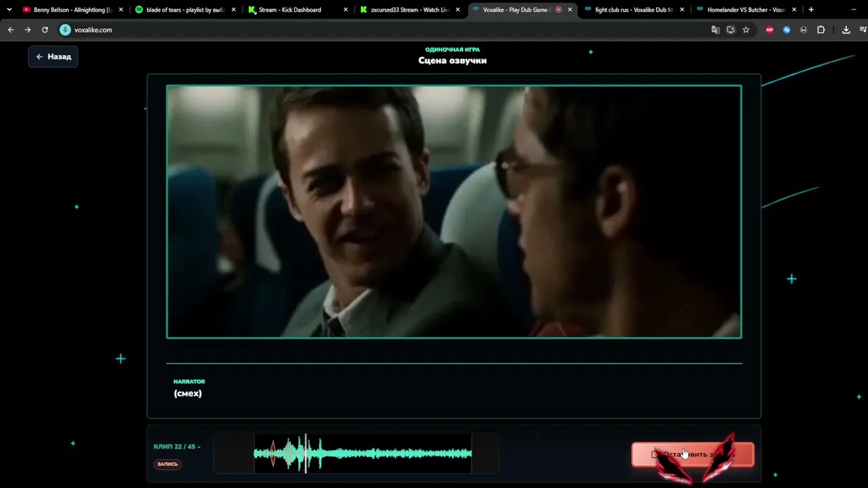Image resolution: width=868 pixels, height=488 pixels.
Task: Close the zxcursed33 Stream tab
Action: [458, 9]
